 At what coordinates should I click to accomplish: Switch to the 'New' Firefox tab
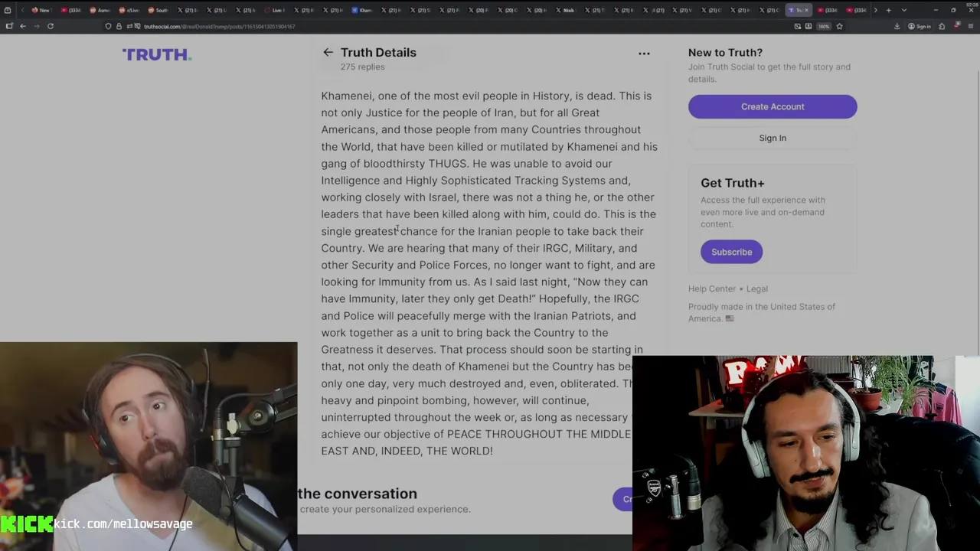[41, 10]
